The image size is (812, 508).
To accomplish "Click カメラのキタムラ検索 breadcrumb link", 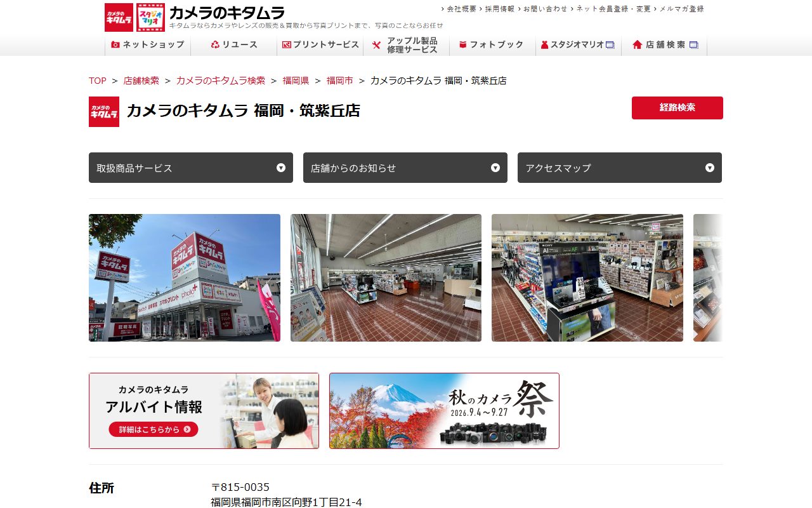I will click(x=221, y=81).
